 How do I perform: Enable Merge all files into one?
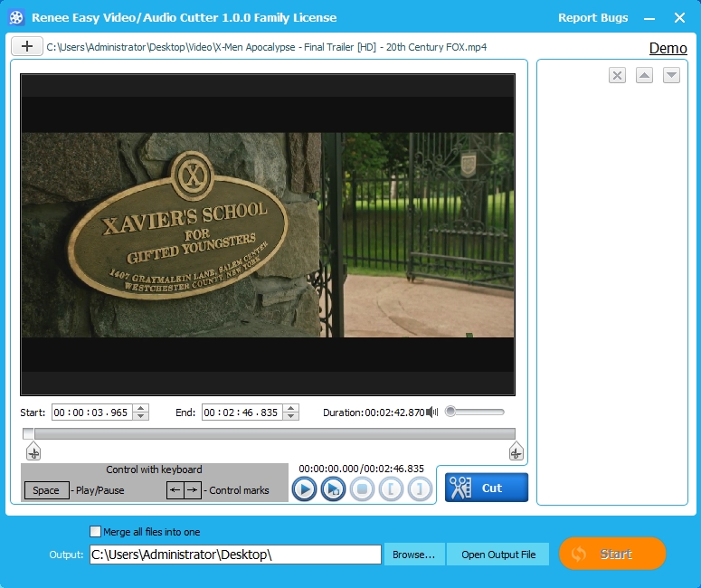(96, 532)
